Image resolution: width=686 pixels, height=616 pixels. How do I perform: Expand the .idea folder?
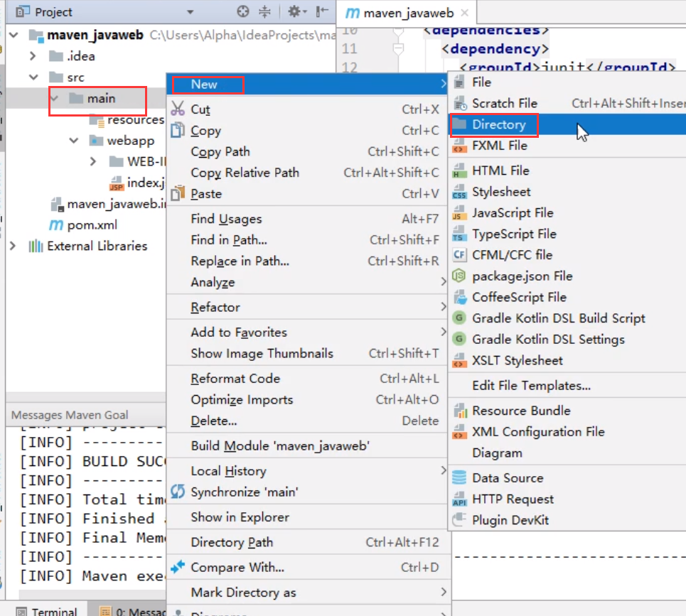pyautogui.click(x=33, y=56)
